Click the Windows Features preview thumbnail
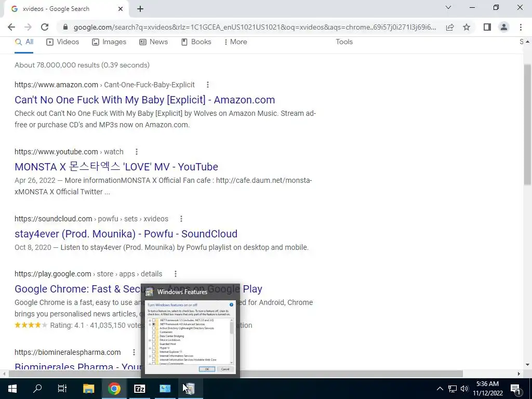This screenshot has width=532, height=399. (190, 337)
